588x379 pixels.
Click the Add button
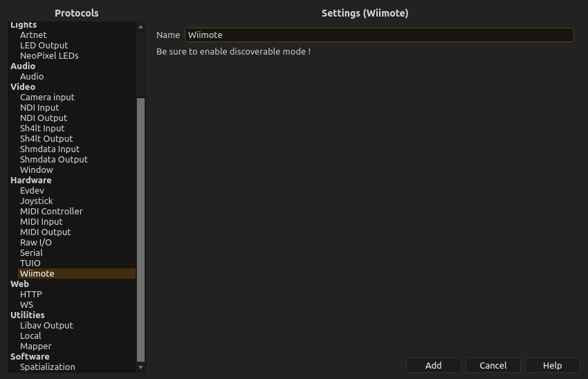433,365
